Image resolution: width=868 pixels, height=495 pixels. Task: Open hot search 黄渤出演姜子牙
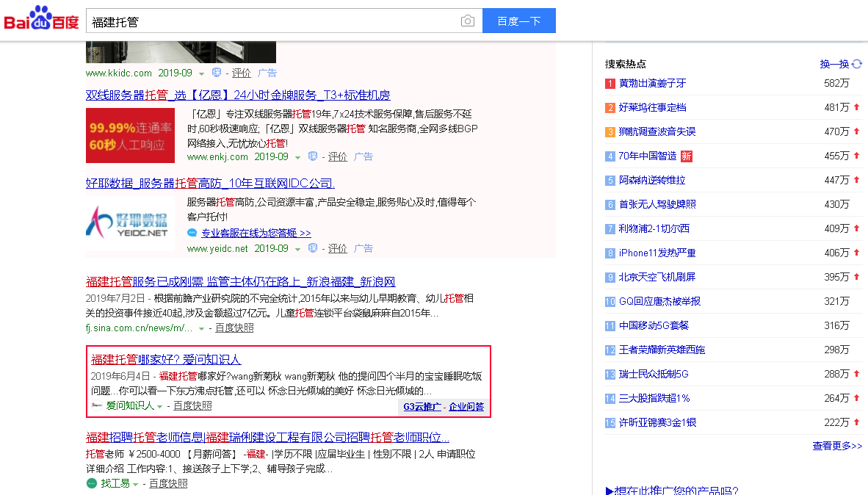click(x=652, y=83)
